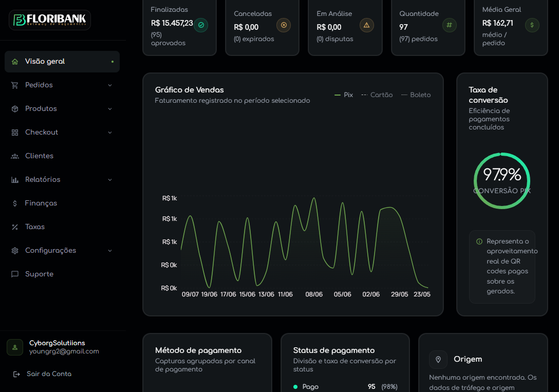This screenshot has width=559, height=392.
Task: Click the home icon beside Visão geral
Action: point(15,62)
